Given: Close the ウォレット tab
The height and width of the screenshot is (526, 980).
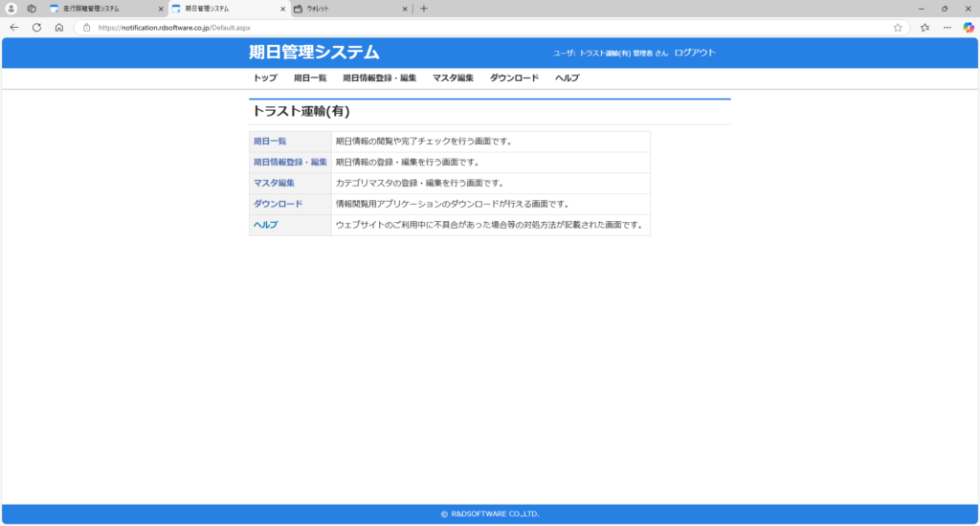Looking at the screenshot, I should [x=405, y=9].
